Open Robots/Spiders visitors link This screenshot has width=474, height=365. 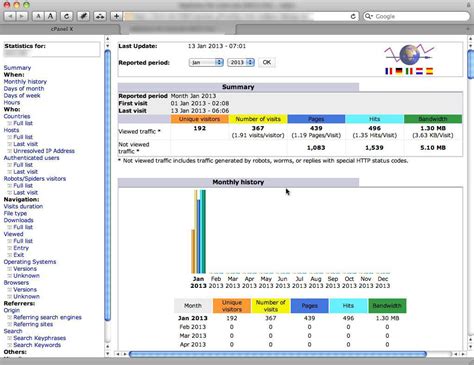click(x=35, y=179)
